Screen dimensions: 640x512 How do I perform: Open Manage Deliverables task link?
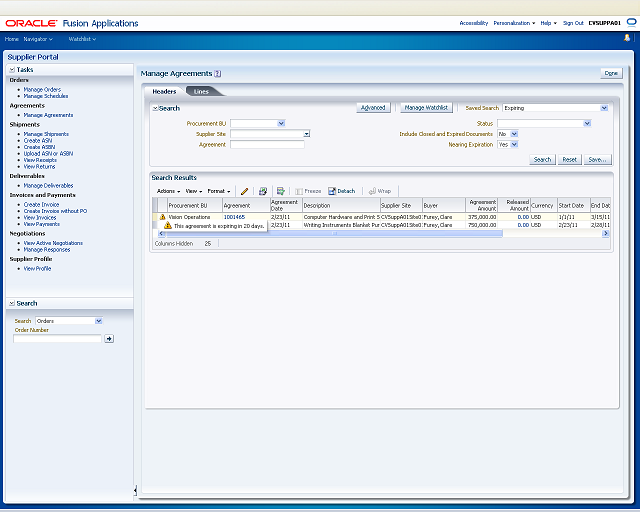(x=48, y=185)
